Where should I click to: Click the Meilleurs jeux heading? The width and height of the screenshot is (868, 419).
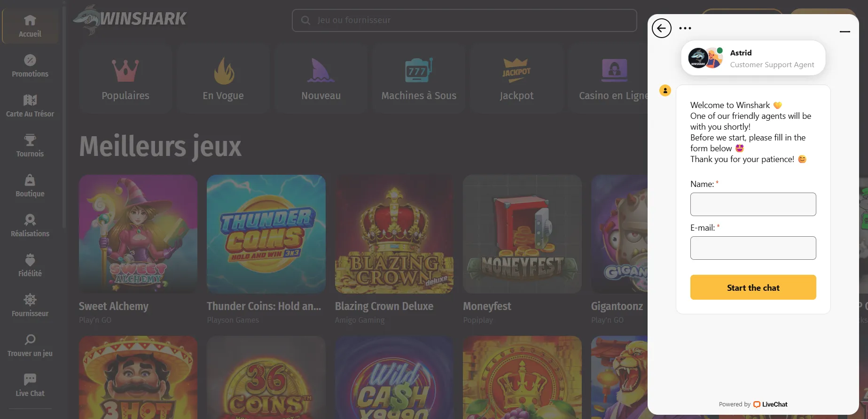160,147
